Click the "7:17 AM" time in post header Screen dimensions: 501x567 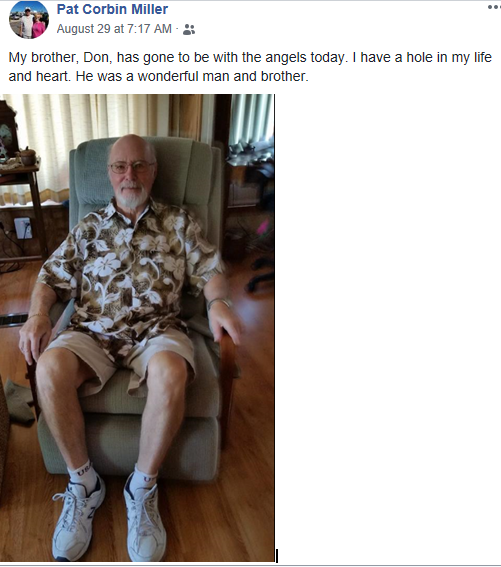[149, 29]
